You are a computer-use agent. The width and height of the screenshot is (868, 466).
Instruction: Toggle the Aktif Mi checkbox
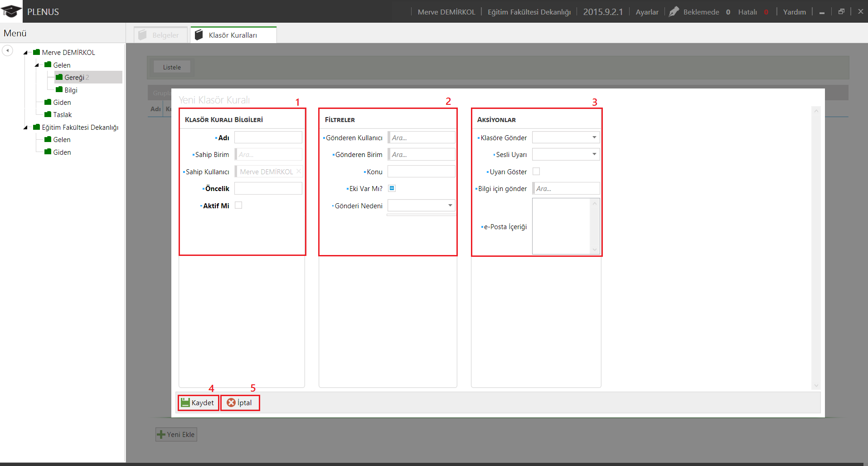(x=238, y=205)
